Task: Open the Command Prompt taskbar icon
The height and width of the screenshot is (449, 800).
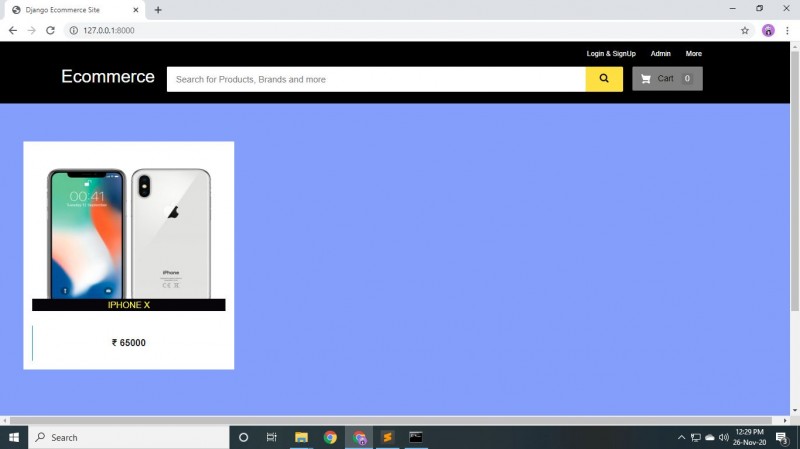Action: point(416,437)
